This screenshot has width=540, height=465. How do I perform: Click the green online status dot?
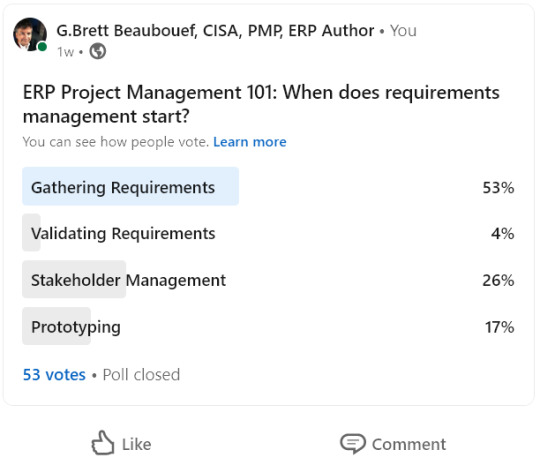pos(42,47)
